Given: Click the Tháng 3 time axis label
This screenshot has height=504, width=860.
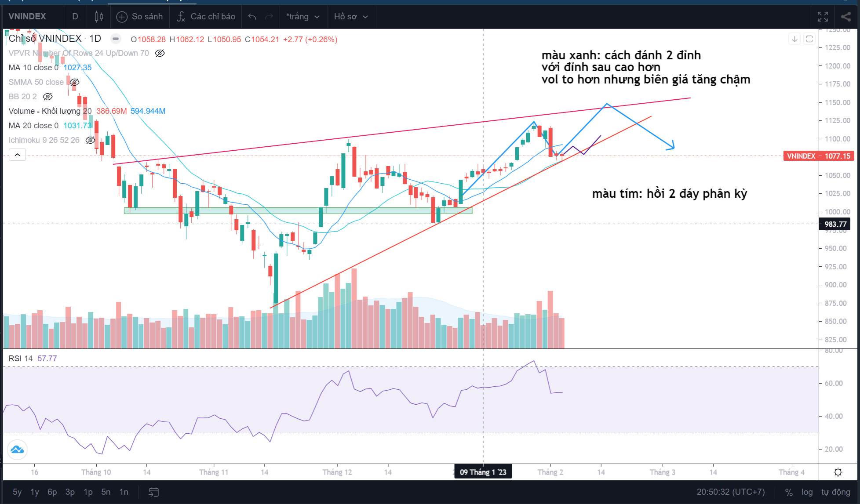Looking at the screenshot, I should tap(663, 472).
